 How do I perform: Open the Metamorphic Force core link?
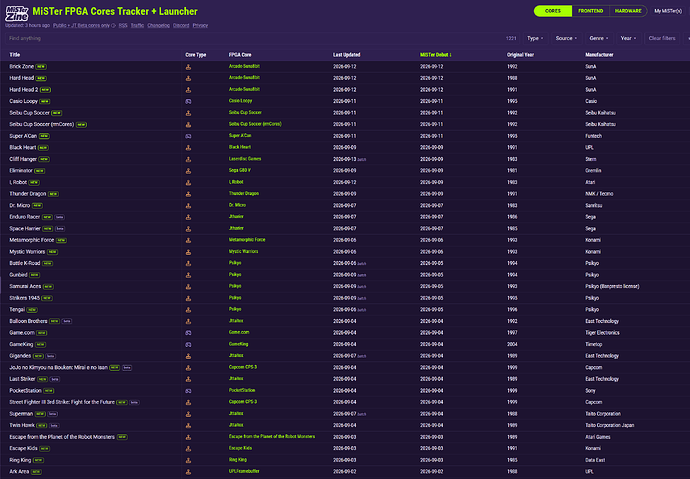(x=247, y=240)
